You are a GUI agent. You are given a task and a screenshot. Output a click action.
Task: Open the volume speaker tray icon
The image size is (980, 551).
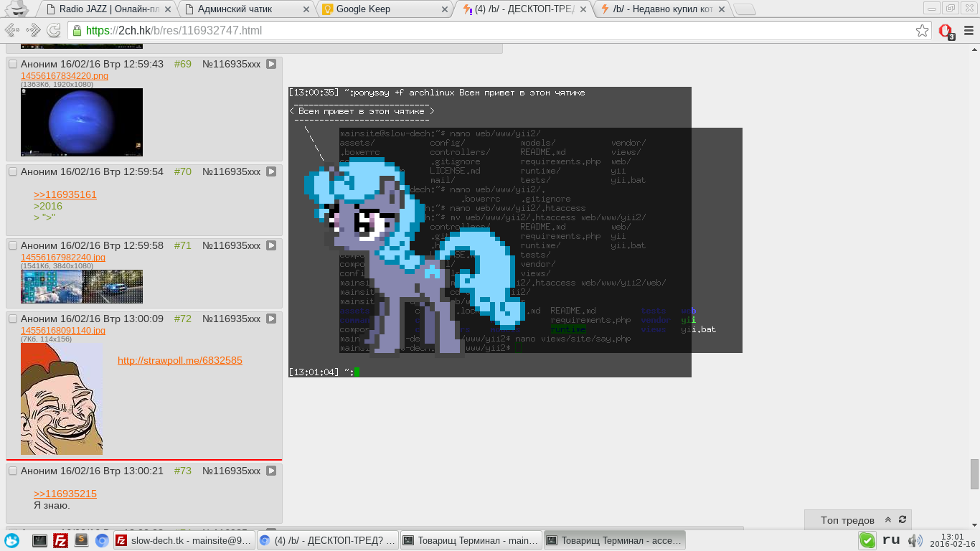point(915,540)
